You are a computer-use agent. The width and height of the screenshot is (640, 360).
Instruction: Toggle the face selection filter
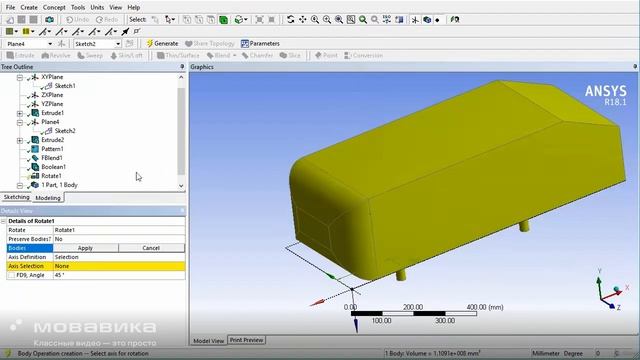click(x=211, y=20)
